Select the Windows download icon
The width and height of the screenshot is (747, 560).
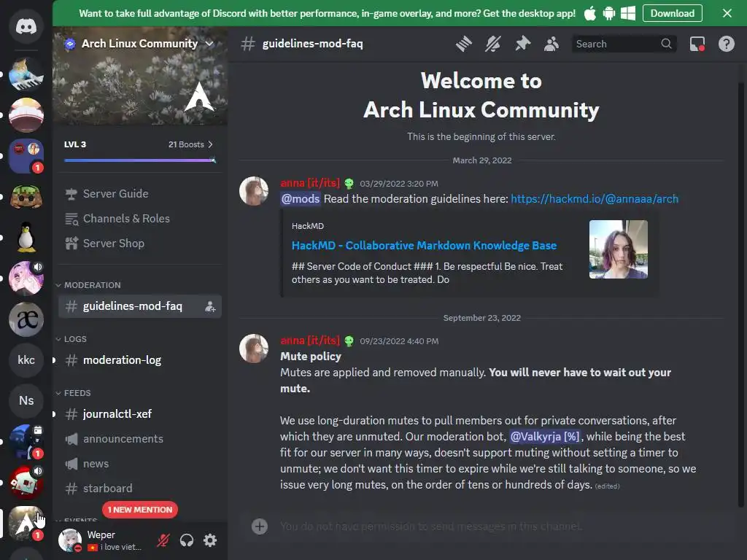click(x=628, y=13)
